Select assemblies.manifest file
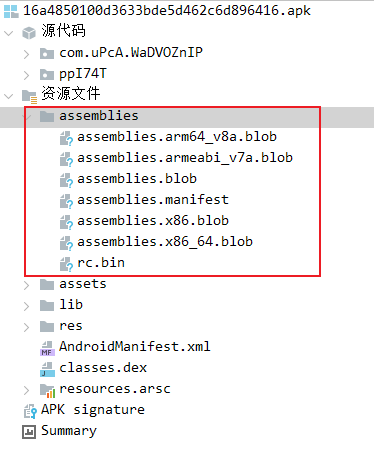 153,200
